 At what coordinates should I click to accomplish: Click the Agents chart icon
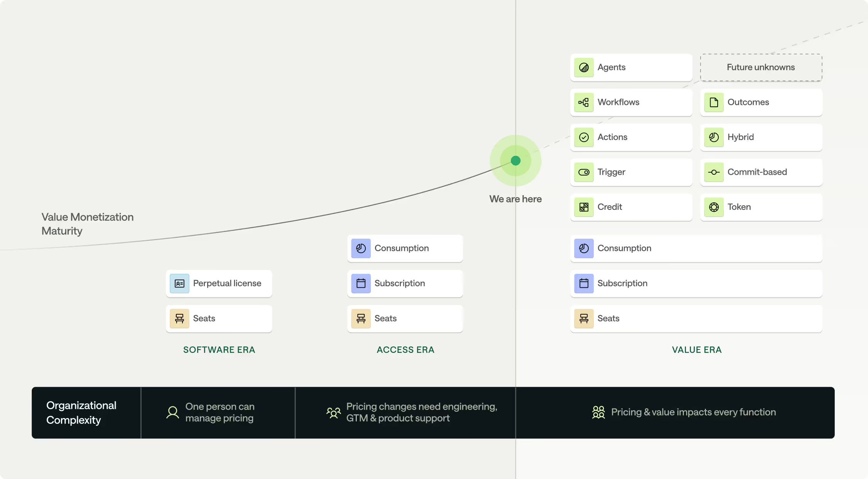click(584, 67)
